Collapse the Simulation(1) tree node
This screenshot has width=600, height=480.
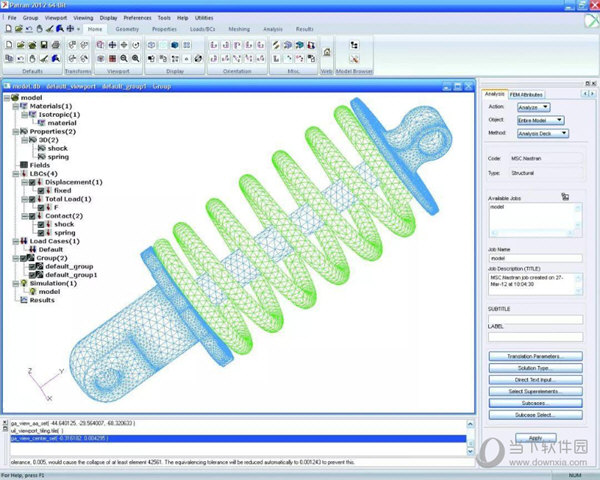(x=15, y=283)
